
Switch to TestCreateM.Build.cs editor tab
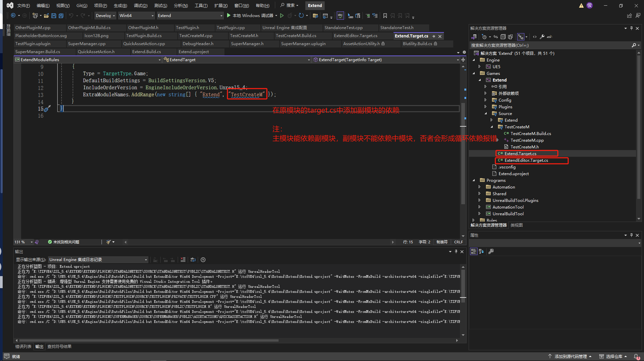click(x=296, y=36)
